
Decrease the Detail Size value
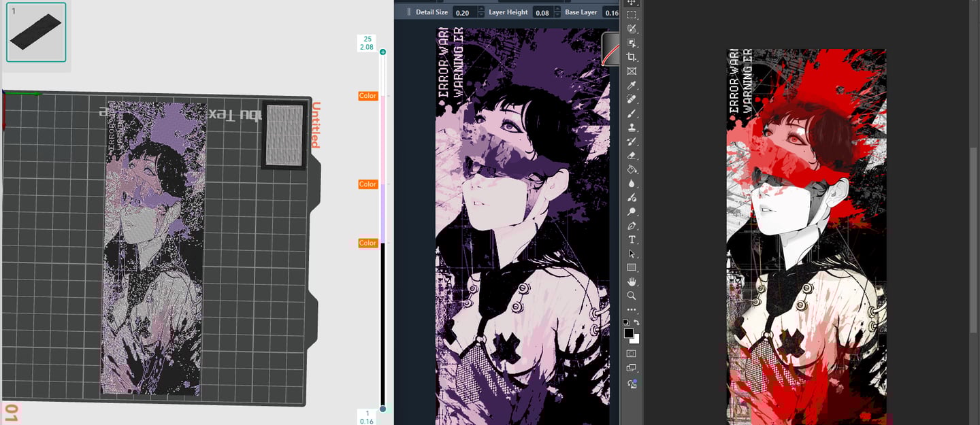click(481, 15)
